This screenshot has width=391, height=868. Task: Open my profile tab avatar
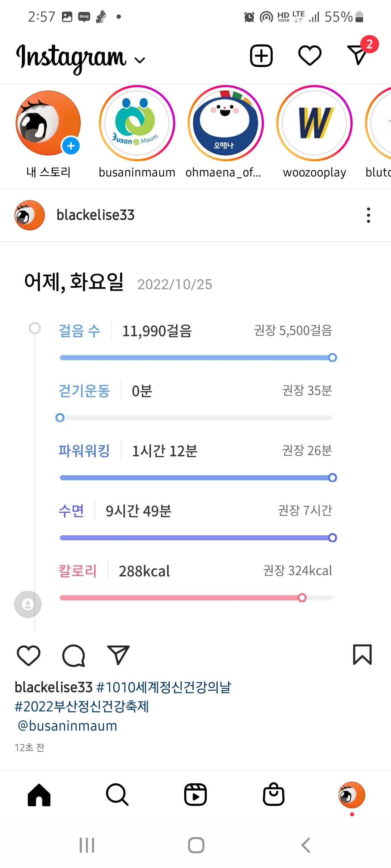click(352, 795)
